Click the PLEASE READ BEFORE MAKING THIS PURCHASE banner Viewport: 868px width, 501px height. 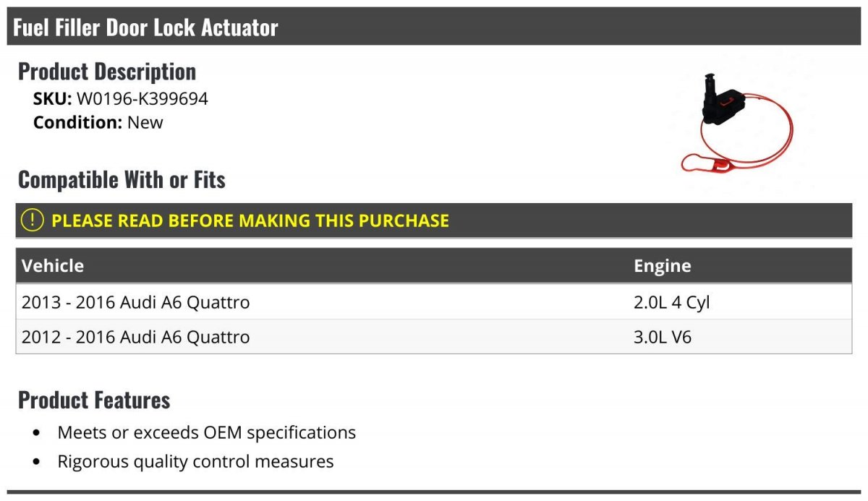[x=434, y=220]
